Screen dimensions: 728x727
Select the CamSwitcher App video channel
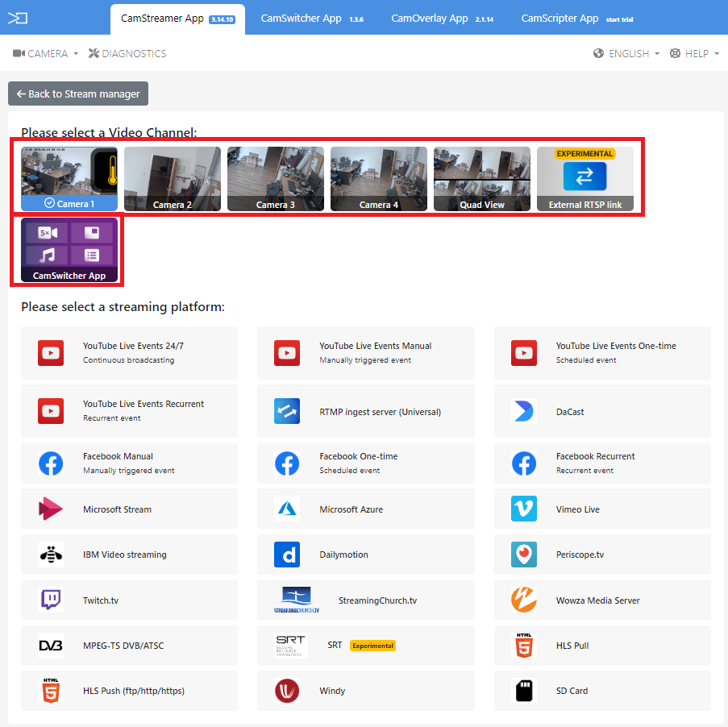(69, 250)
